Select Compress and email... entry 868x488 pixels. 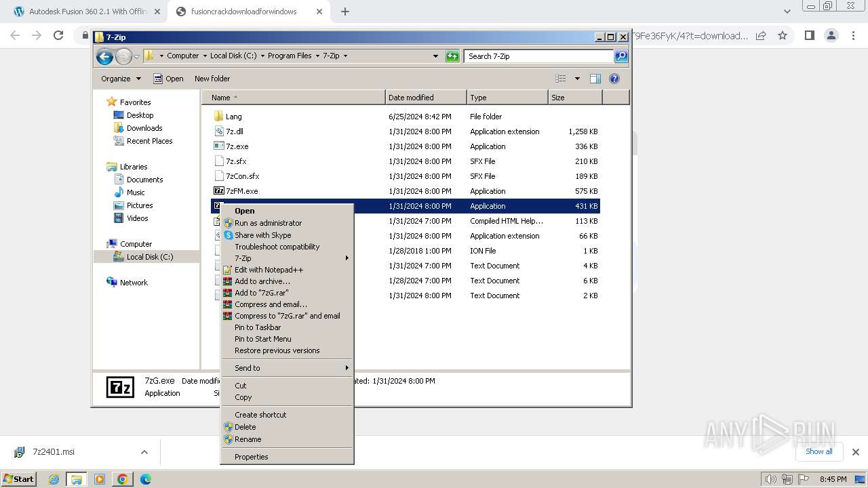pyautogui.click(x=288, y=304)
